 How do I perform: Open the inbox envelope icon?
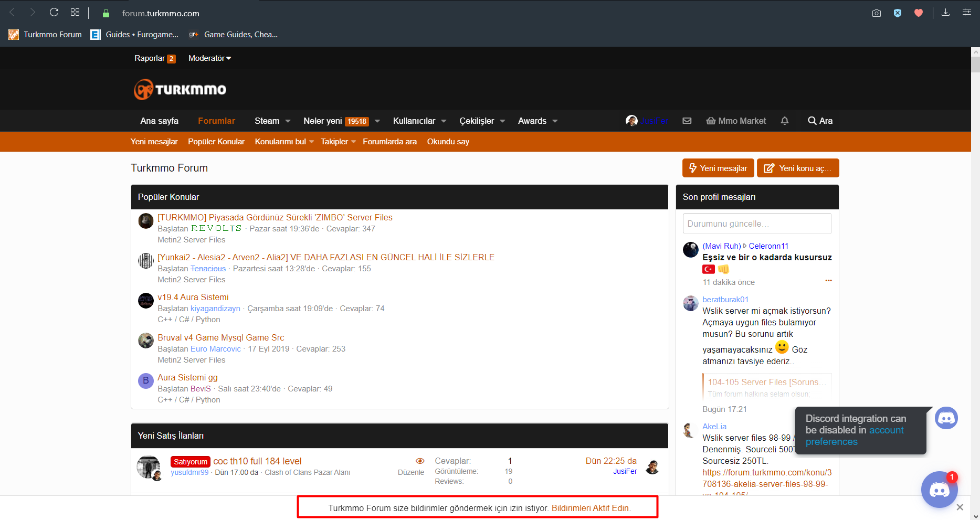tap(687, 121)
